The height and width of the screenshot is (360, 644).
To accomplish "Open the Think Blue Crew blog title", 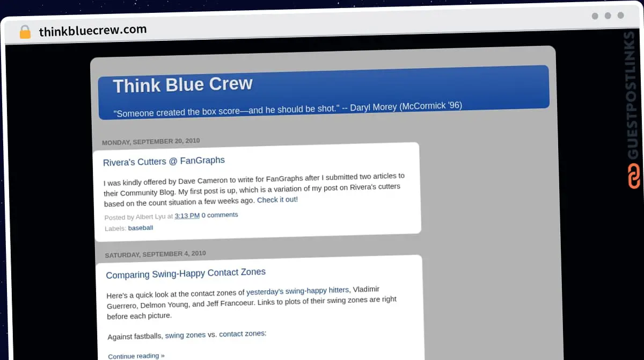I will [182, 85].
